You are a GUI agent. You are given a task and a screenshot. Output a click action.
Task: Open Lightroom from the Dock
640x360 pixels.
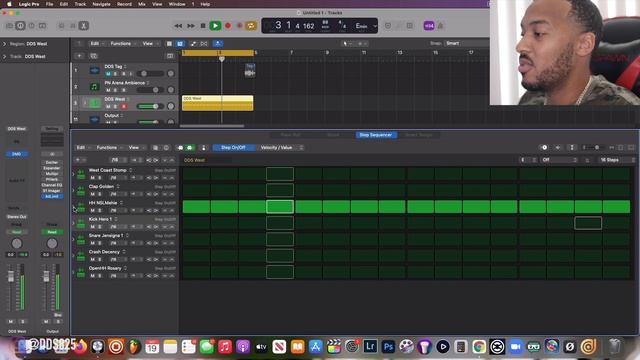[370, 347]
